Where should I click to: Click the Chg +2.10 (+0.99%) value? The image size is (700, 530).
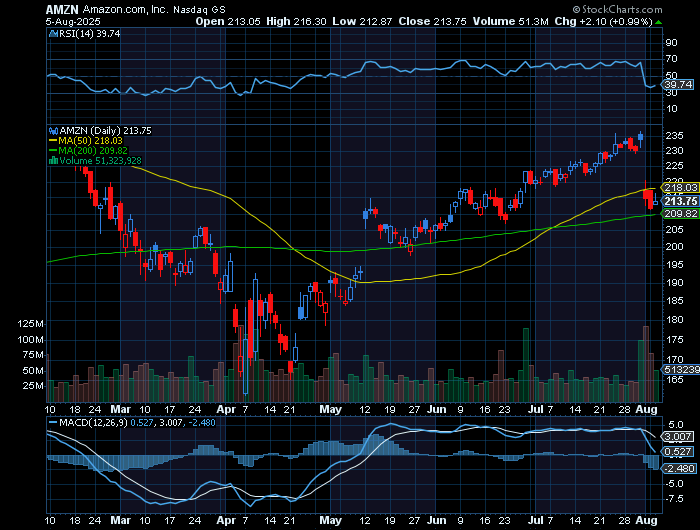604,21
